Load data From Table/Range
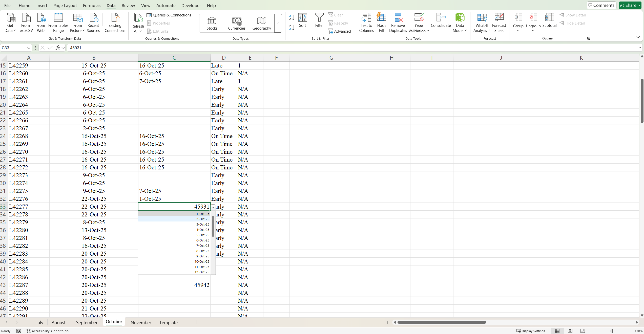 click(x=58, y=23)
